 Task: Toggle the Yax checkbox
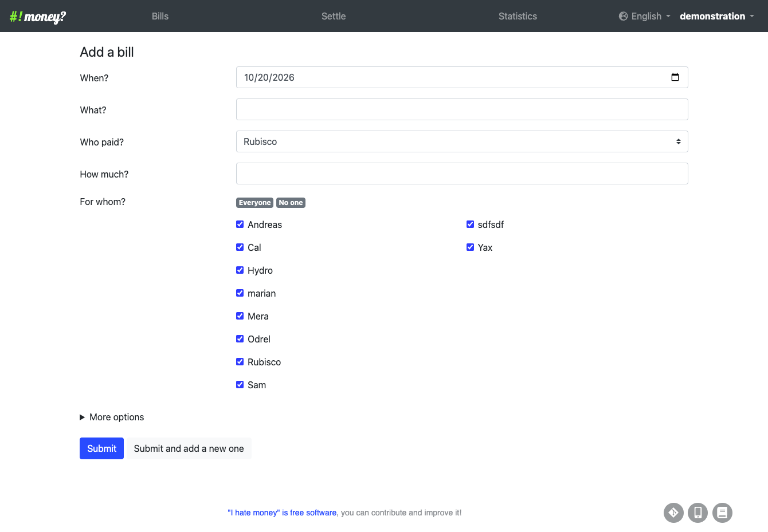471,247
